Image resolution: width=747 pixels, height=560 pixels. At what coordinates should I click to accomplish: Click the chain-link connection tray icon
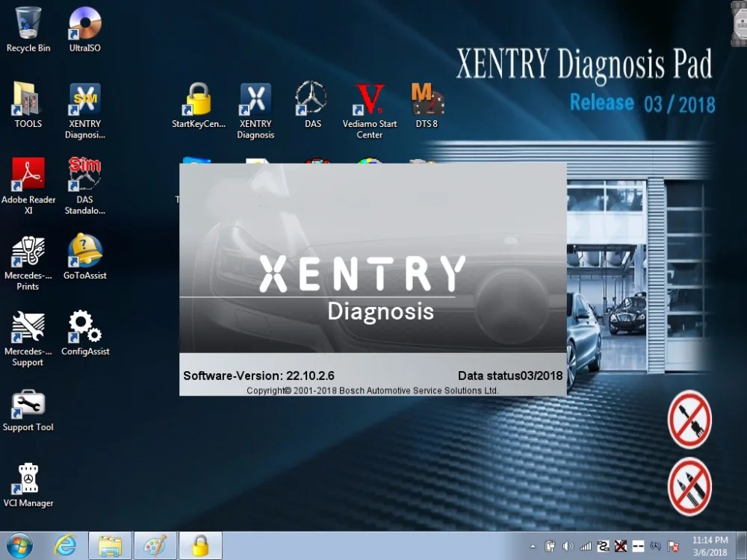point(603,547)
